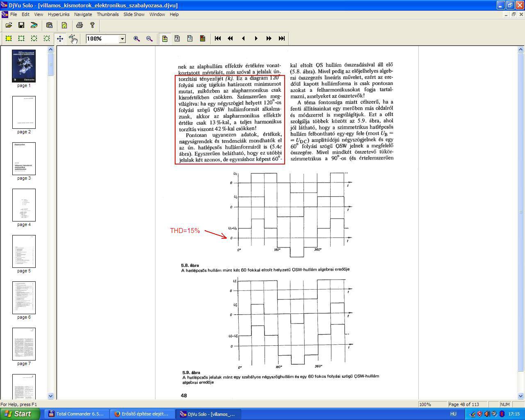Click thumbnail panel scroll-up arrow
The image size is (525, 420).
coord(51,50)
